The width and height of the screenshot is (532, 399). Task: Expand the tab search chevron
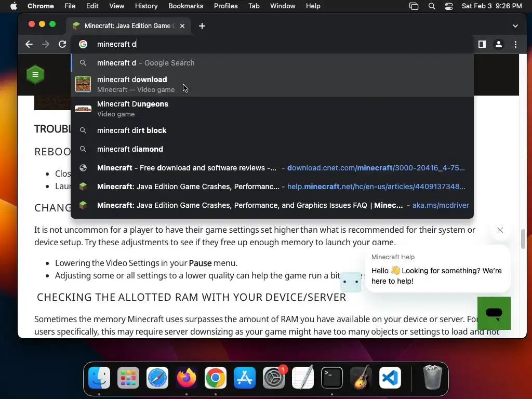click(x=515, y=26)
